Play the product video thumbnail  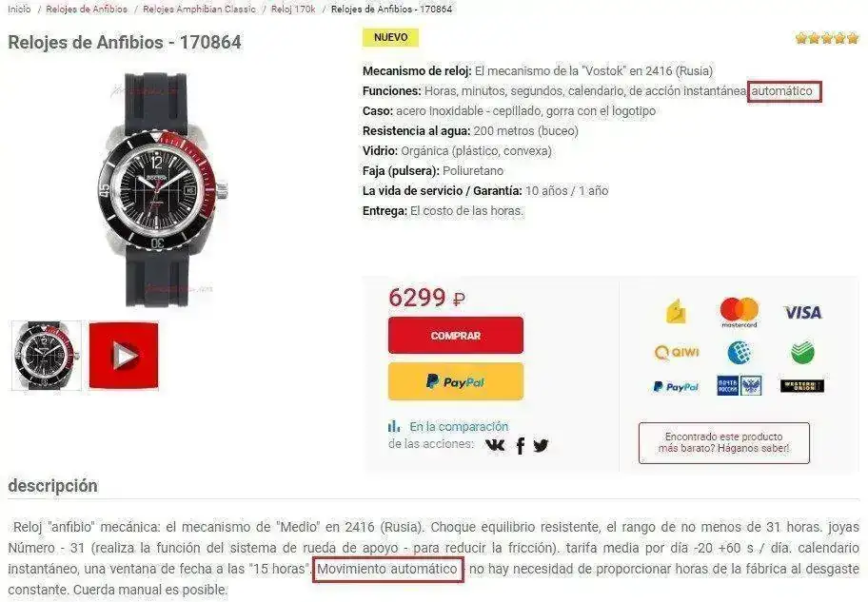pyautogui.click(x=124, y=356)
